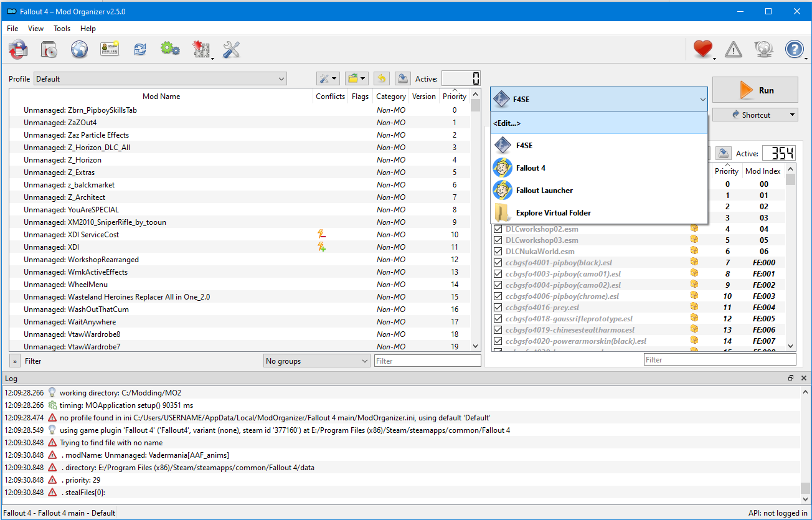
Task: Click the Help question mark icon
Action: click(794, 50)
